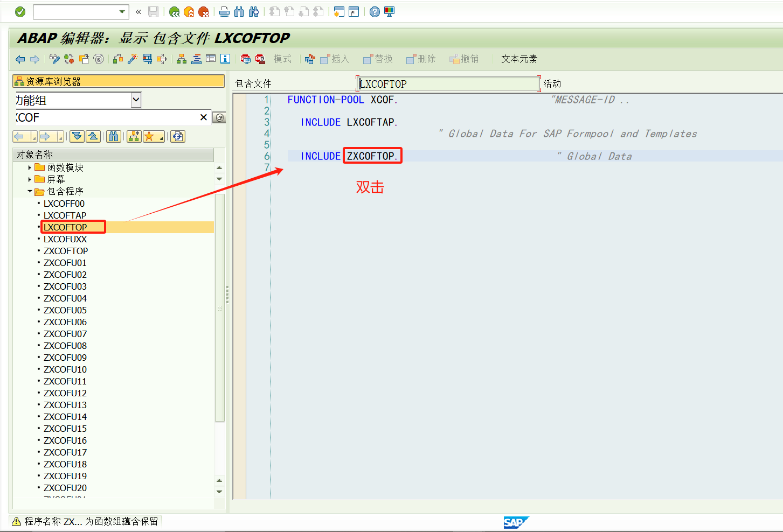Select LXCOFUXX in the include list

pos(65,239)
